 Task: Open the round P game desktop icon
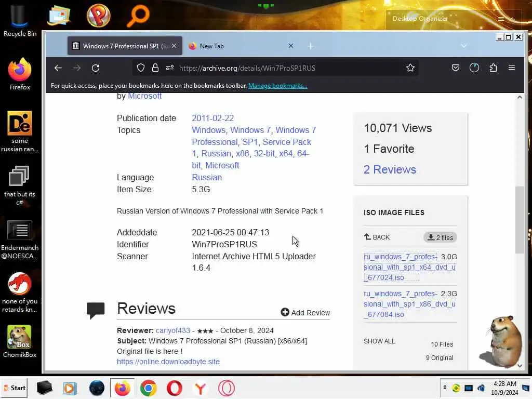[x=98, y=16]
